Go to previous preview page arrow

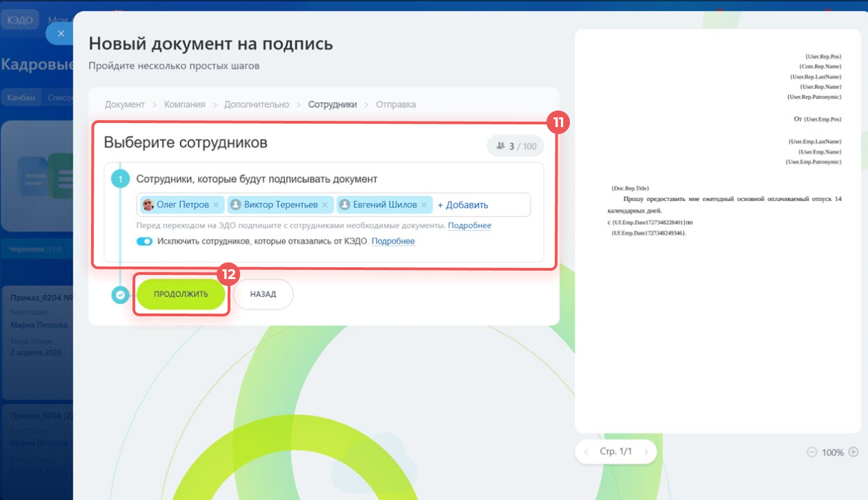coord(586,452)
